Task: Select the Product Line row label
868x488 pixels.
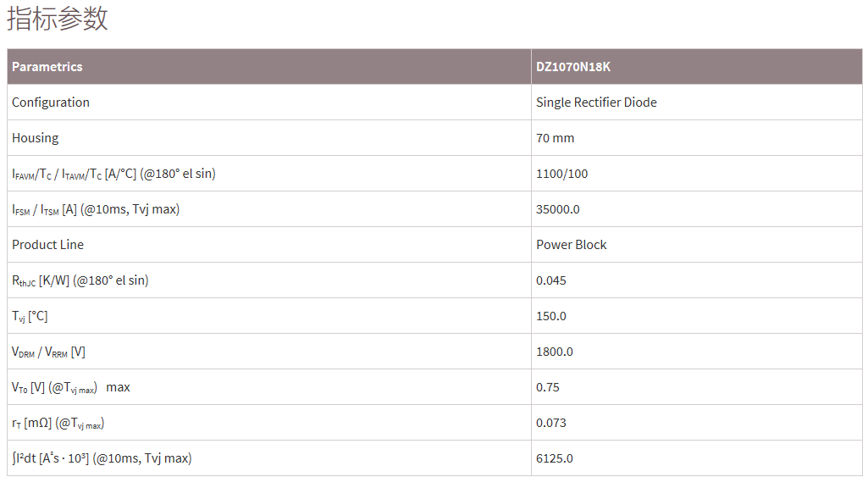Action: coord(47,245)
